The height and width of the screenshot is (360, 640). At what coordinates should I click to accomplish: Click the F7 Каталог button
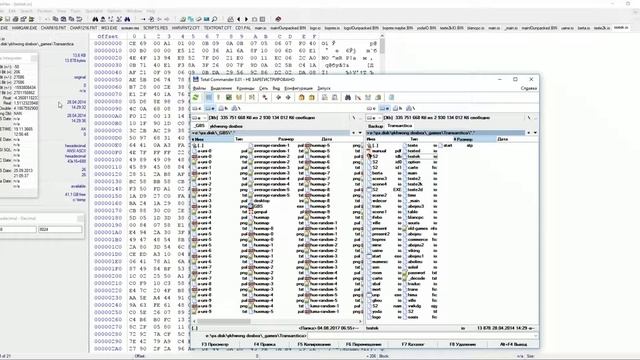pos(413,344)
